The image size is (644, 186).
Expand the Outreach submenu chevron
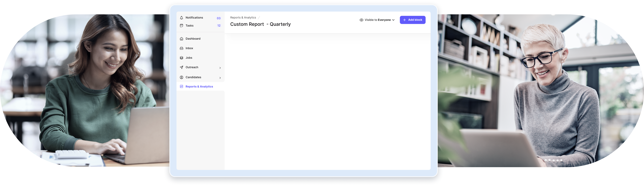[220, 68]
